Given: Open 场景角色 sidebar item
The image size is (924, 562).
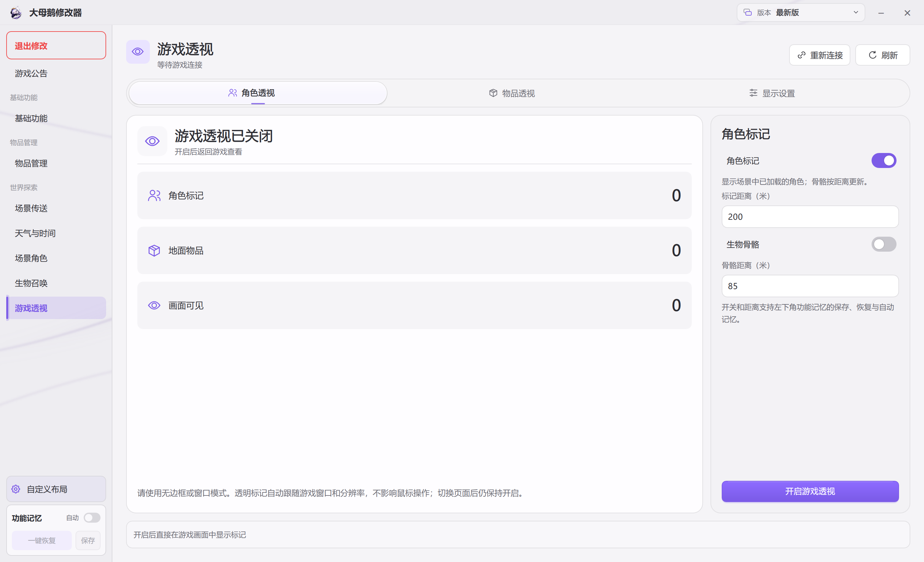Looking at the screenshot, I should point(56,258).
